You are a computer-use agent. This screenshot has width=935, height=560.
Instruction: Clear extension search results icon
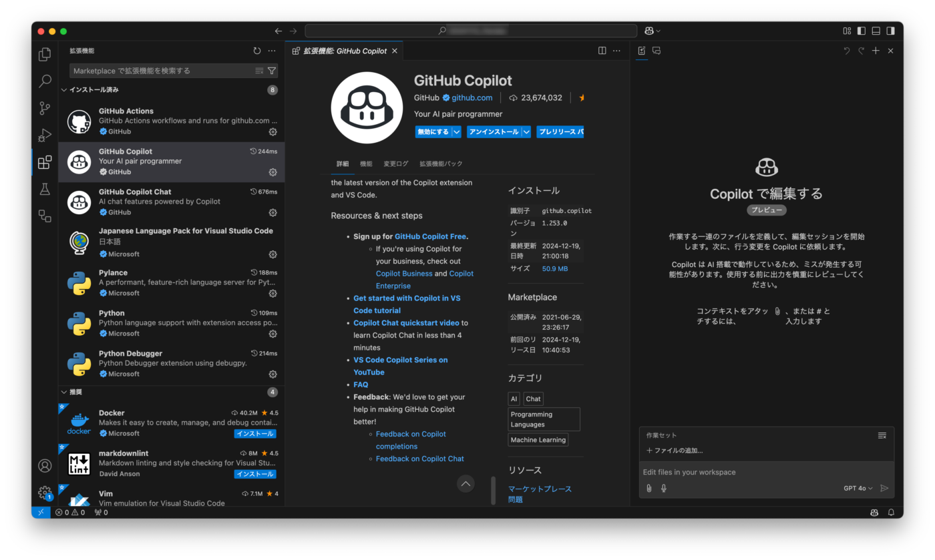(x=259, y=71)
